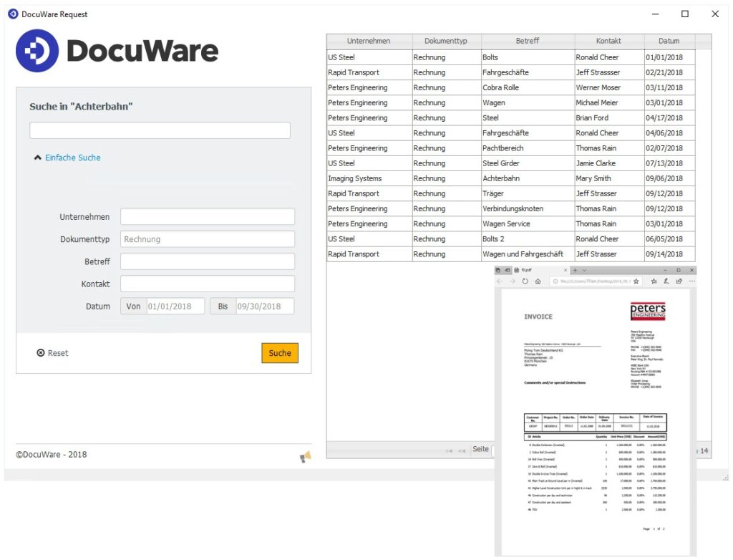Click the Bis date field 09/30/2018
Screen dimensions: 733x560
coord(265,306)
